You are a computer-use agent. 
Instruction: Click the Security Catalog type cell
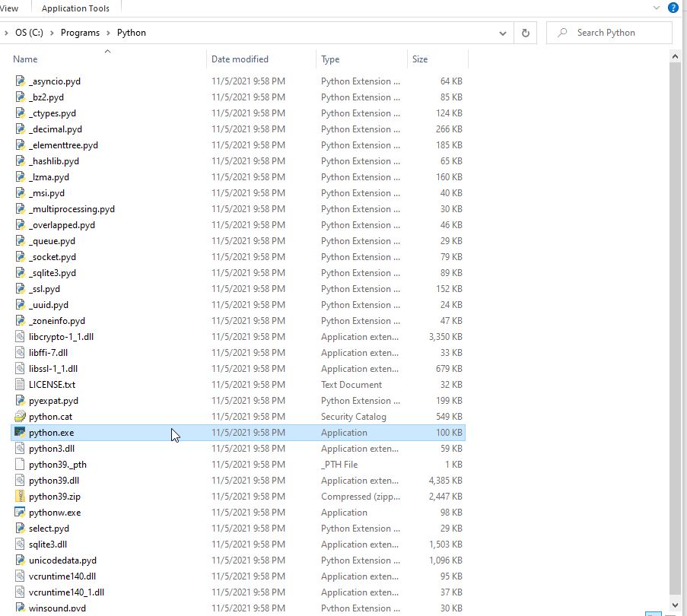coord(354,416)
